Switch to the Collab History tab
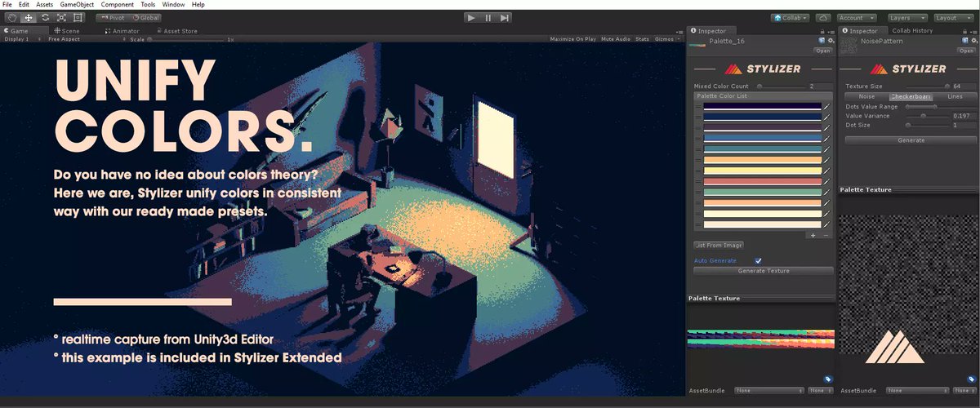The width and height of the screenshot is (980, 408). pyautogui.click(x=911, y=31)
